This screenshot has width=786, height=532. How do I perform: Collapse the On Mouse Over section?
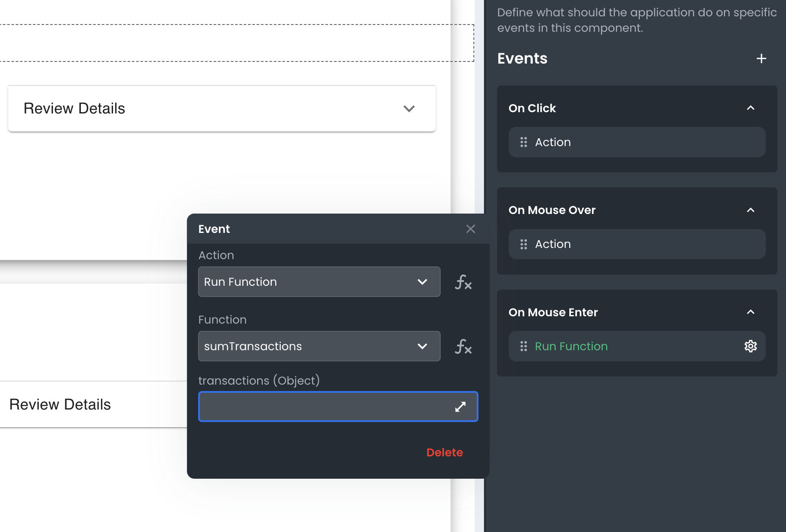coord(750,210)
